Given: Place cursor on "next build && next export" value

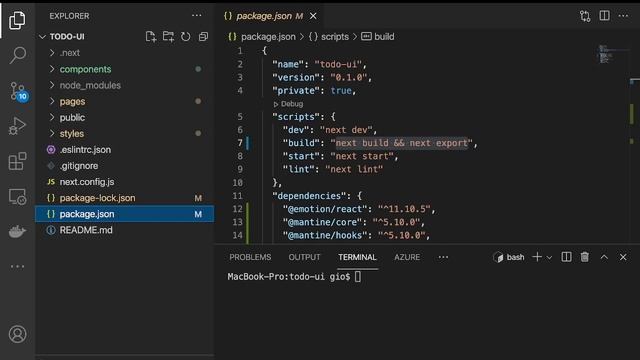Looking at the screenshot, I should pyautogui.click(x=401, y=143).
